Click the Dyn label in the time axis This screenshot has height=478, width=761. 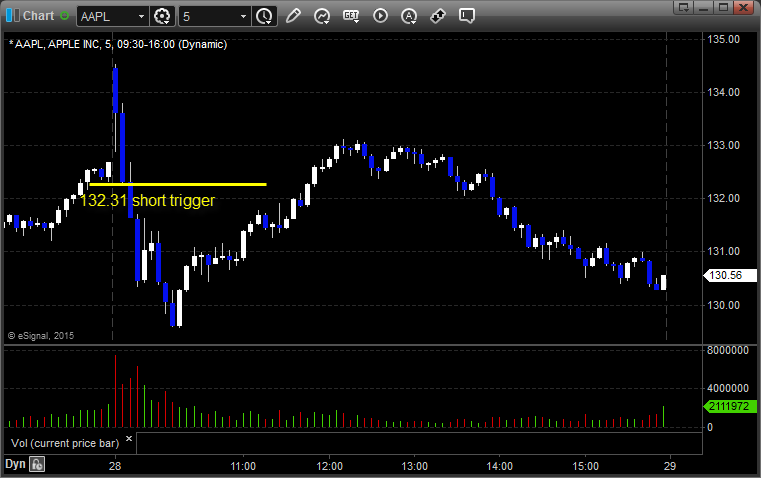pyautogui.click(x=15, y=464)
